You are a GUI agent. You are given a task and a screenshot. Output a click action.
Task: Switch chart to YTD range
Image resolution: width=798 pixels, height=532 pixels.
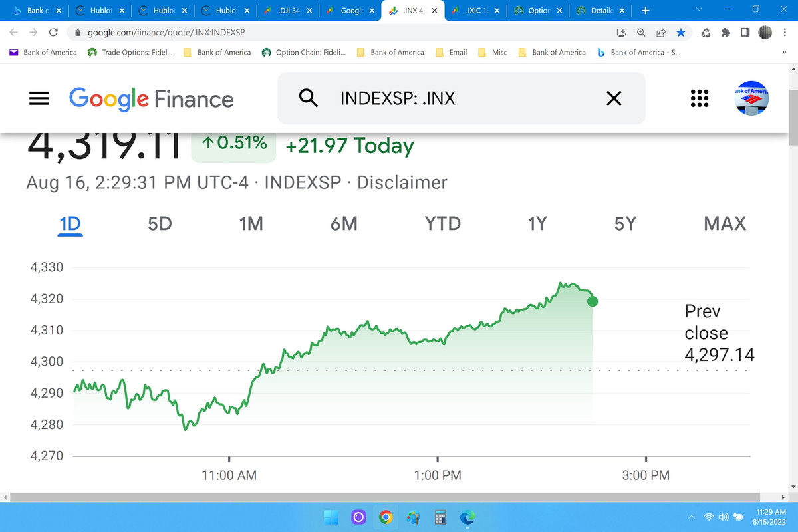[443, 224]
